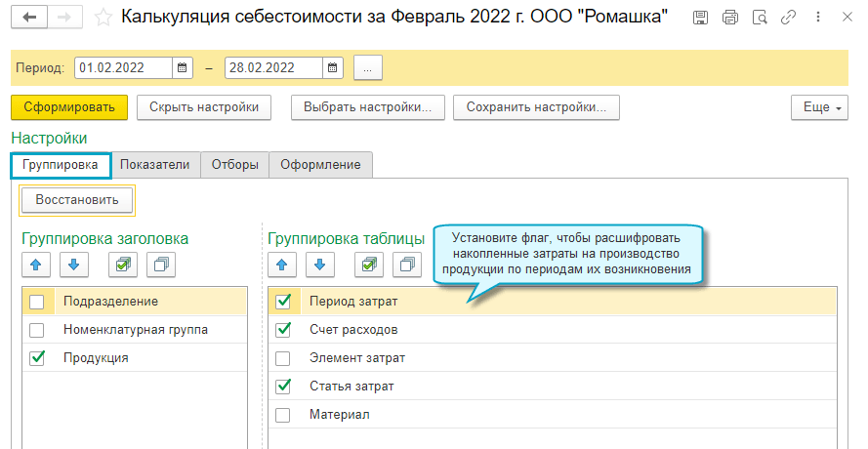Uncheck the Период затрат checkbox

[283, 303]
